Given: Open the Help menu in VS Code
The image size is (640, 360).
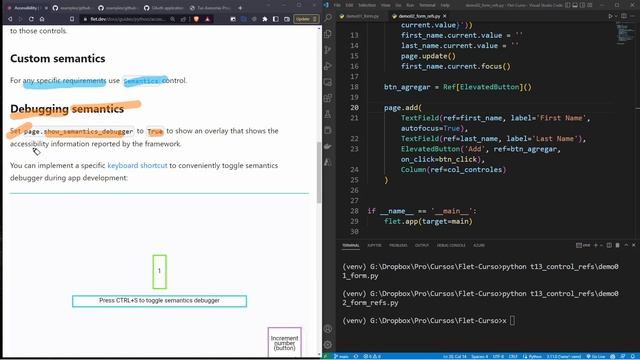Looking at the screenshot, I should point(445,5).
